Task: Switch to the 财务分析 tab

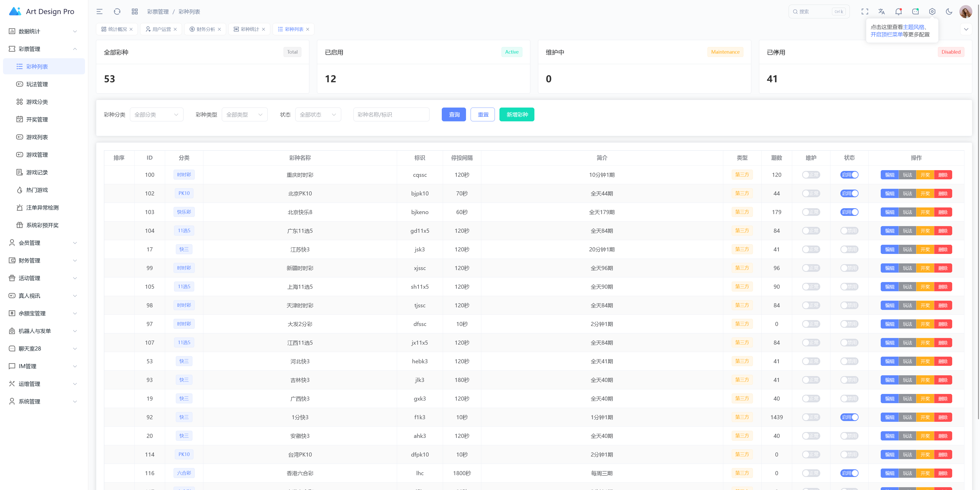Action: click(205, 29)
